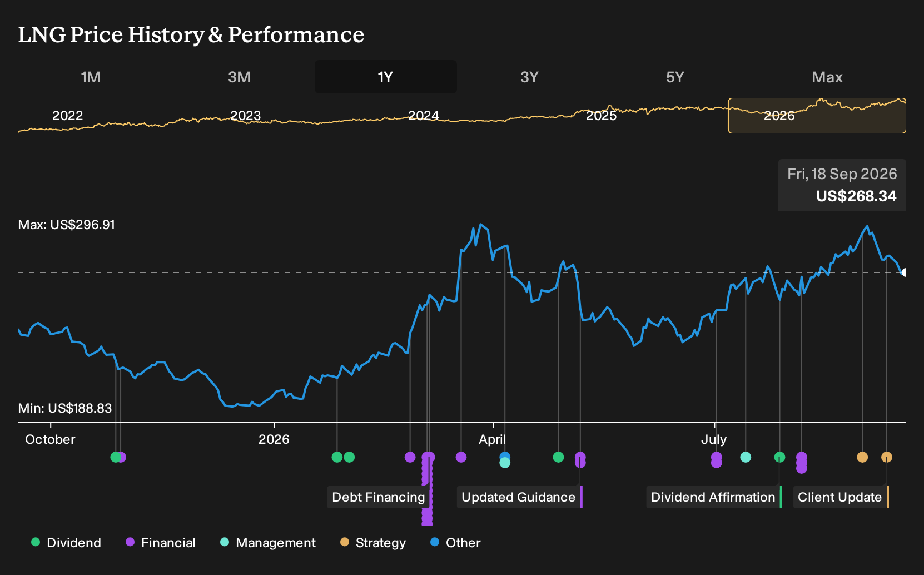Toggle the Strategy legend filter

tap(373, 543)
